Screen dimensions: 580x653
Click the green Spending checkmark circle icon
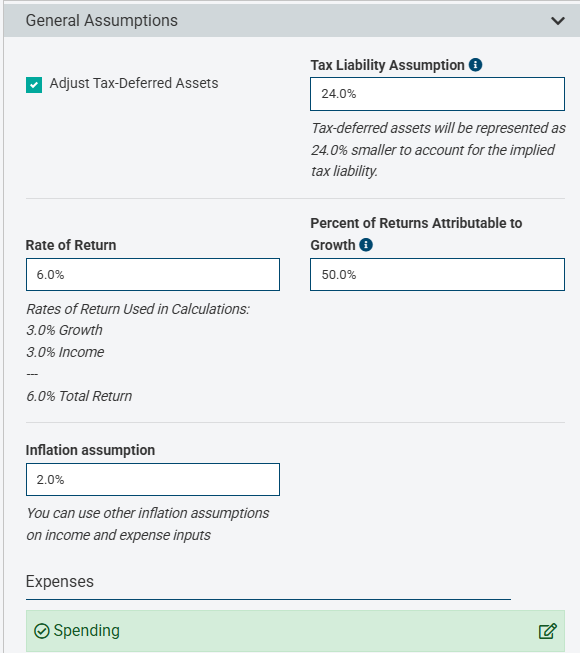click(42, 631)
